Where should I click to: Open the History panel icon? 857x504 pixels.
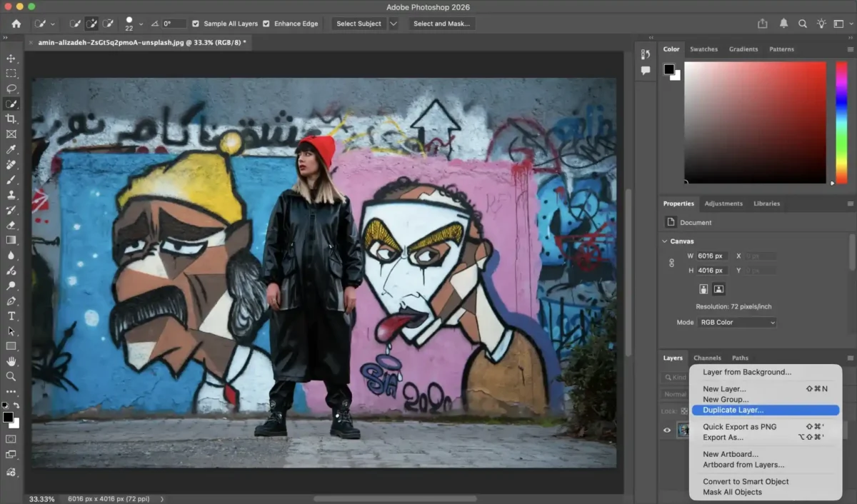646,54
